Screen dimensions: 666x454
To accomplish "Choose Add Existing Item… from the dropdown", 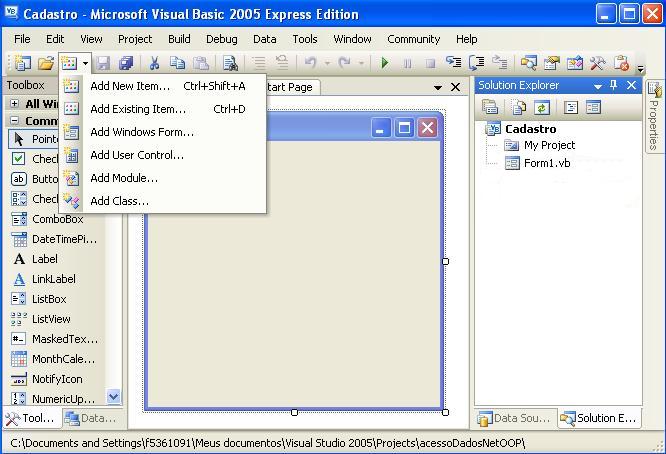I will [163, 109].
